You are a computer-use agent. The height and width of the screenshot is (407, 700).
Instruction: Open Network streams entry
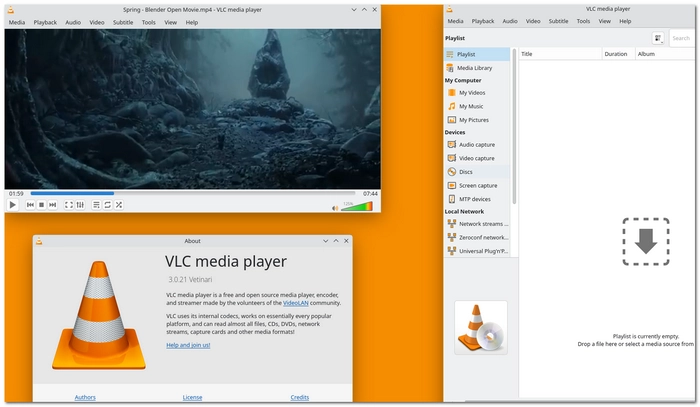(477, 224)
